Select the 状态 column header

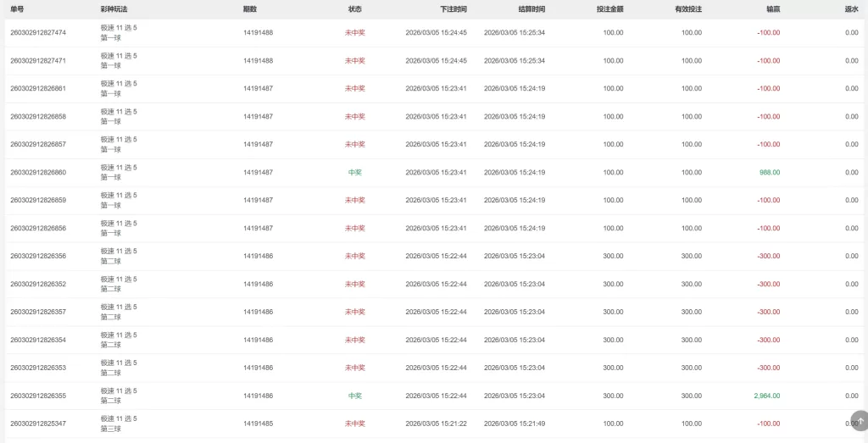pos(355,9)
